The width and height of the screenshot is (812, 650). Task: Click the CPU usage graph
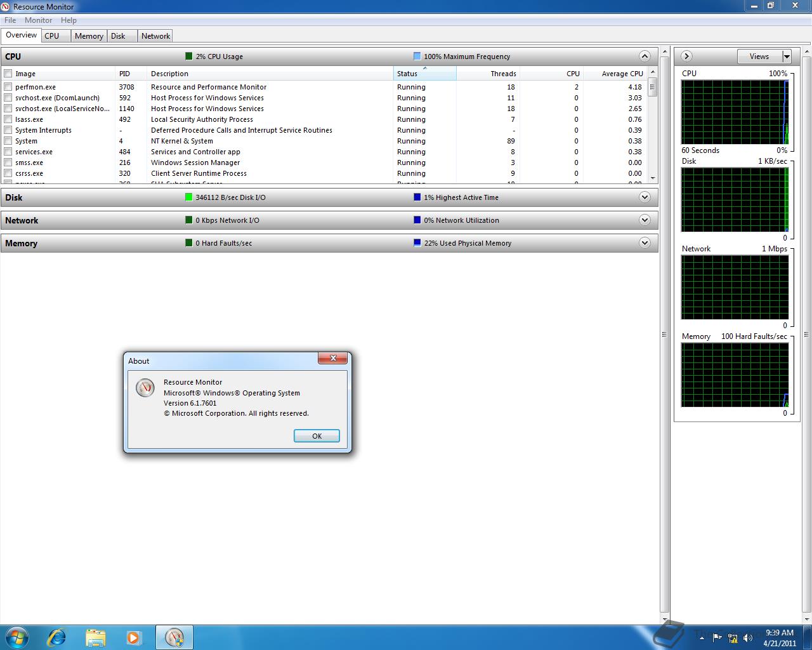pos(735,112)
